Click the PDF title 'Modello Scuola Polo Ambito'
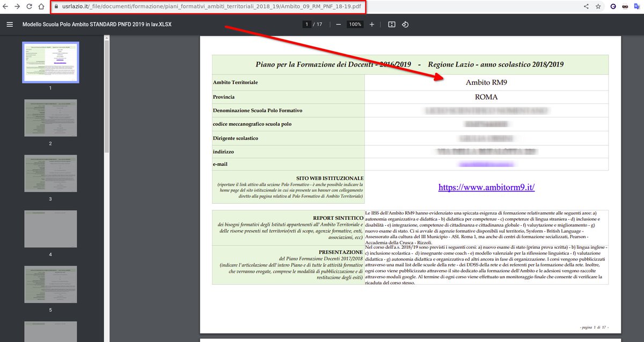644x342 pixels. point(97,25)
